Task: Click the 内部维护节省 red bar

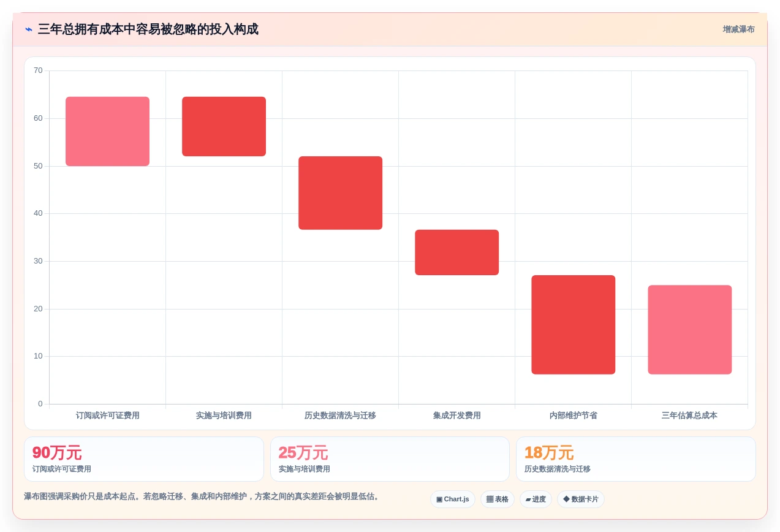Action: [x=574, y=325]
